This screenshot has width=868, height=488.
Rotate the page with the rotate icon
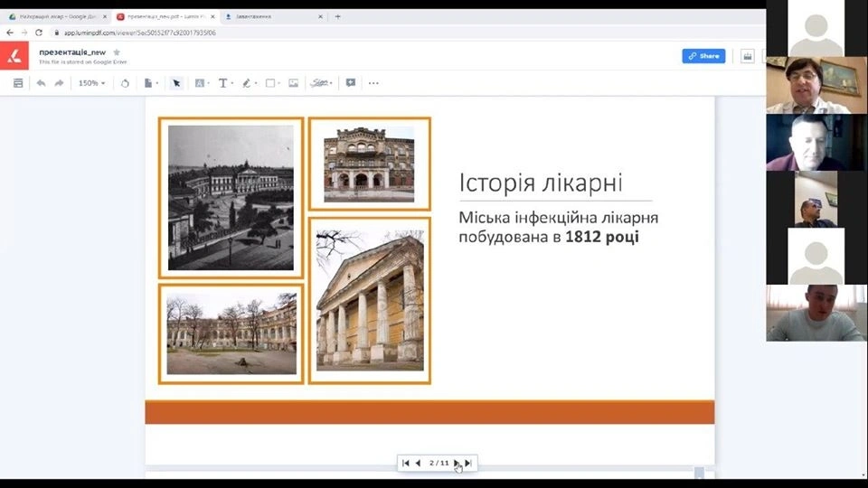(125, 83)
